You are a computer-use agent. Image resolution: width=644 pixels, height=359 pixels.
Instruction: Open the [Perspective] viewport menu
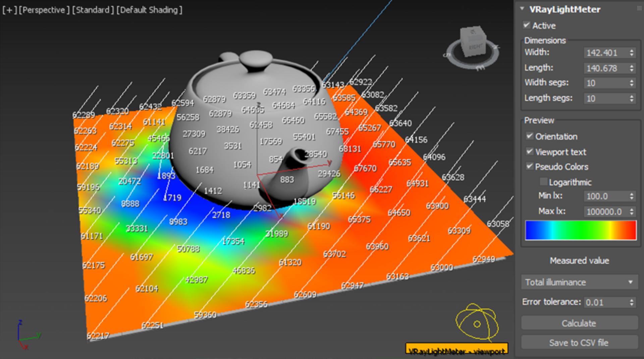44,10
